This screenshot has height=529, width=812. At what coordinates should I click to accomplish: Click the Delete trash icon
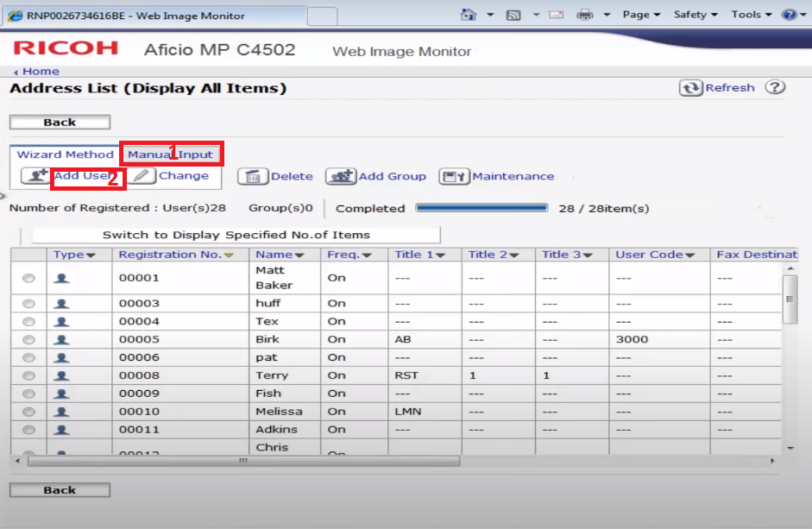coord(253,176)
